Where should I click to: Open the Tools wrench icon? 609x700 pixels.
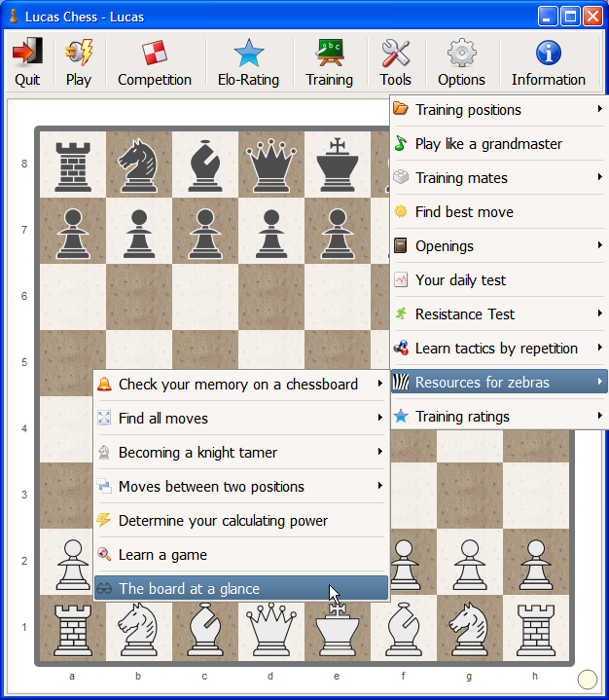coord(395,53)
